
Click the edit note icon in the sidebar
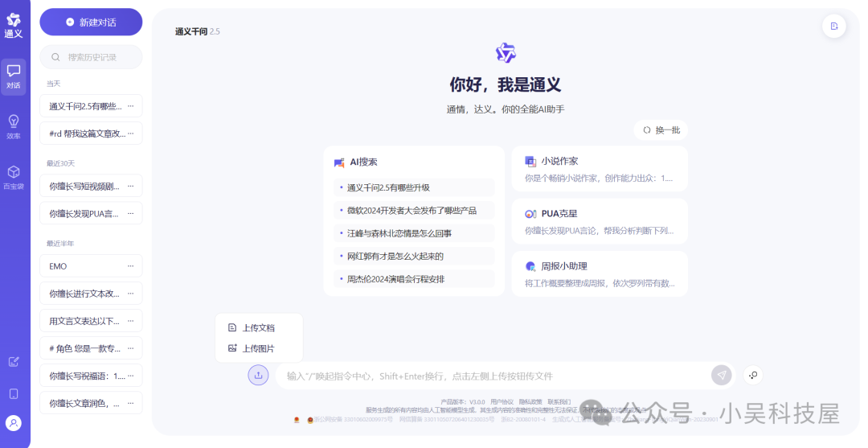(x=14, y=362)
